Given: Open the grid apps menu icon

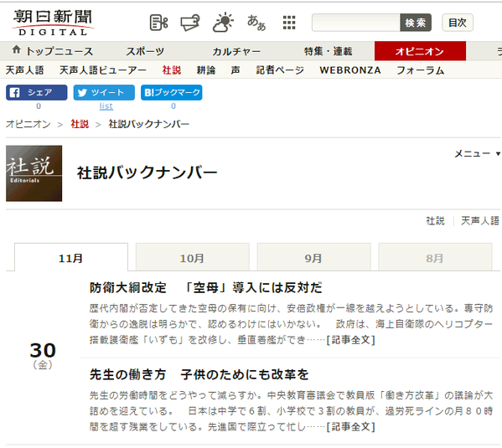Looking at the screenshot, I should (289, 23).
